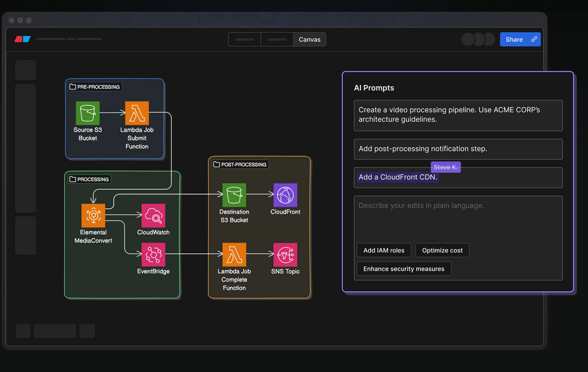This screenshot has width=588, height=372.
Task: Select the PROCESSING group label
Action: coord(89,179)
